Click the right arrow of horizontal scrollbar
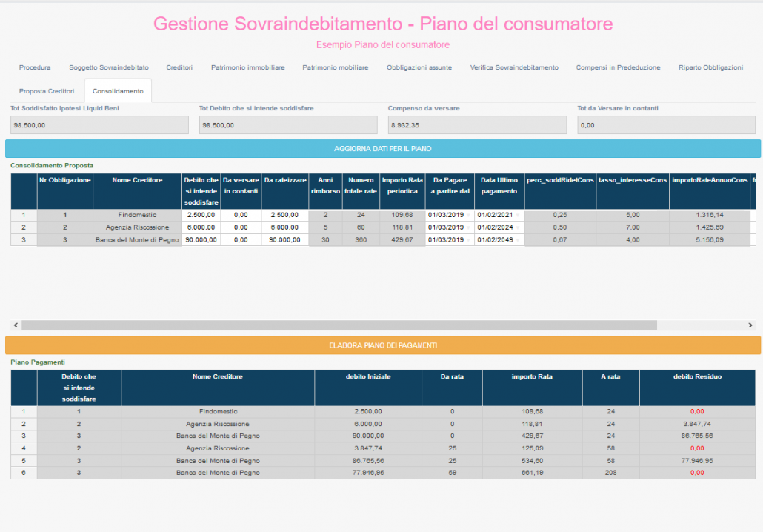The height and width of the screenshot is (532, 763). (750, 325)
